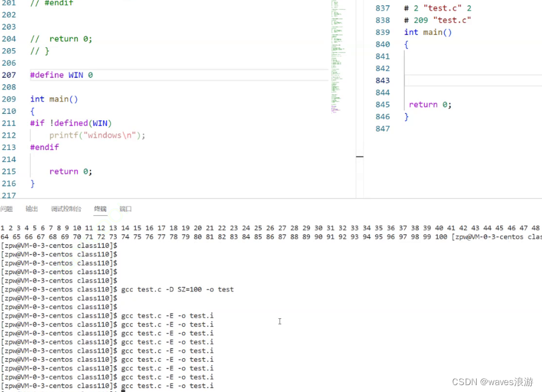Click line number 840 in right editor

pos(383,44)
